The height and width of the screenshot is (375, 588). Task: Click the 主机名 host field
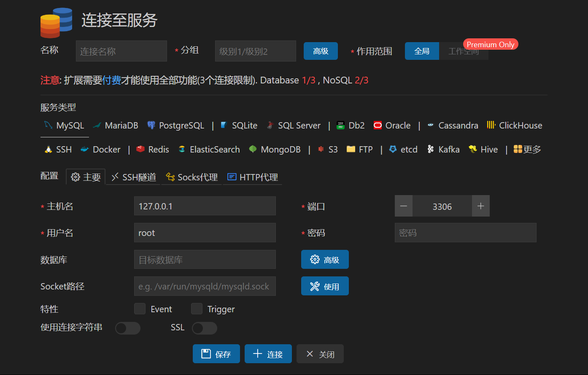point(205,206)
